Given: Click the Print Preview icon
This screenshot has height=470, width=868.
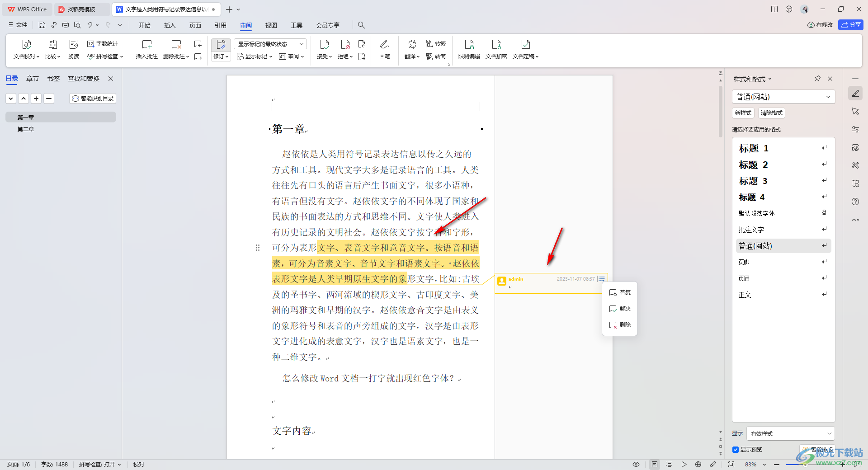Looking at the screenshot, I should [x=77, y=25].
